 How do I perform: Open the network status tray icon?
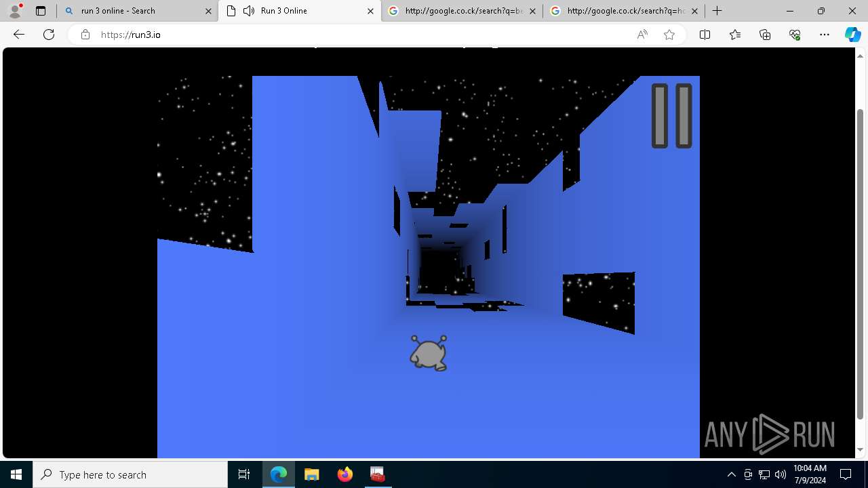[764, 474]
